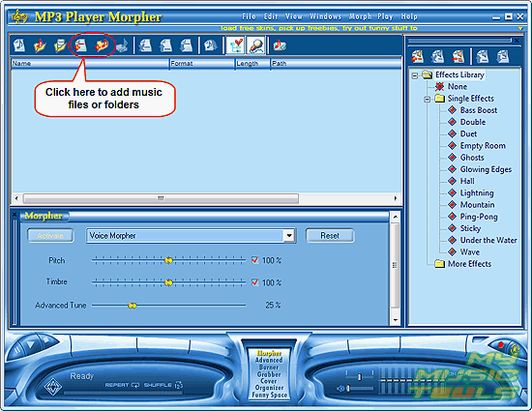
Task: Collapse the Effects Library tree node
Action: pos(414,75)
